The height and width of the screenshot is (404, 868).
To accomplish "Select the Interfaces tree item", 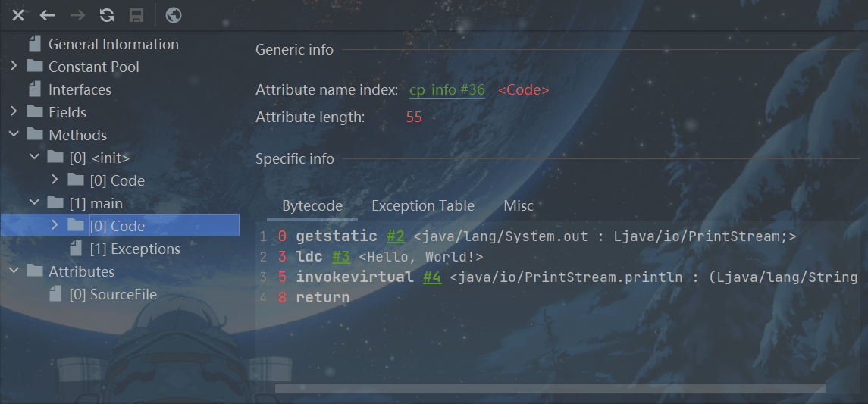I will (80, 89).
